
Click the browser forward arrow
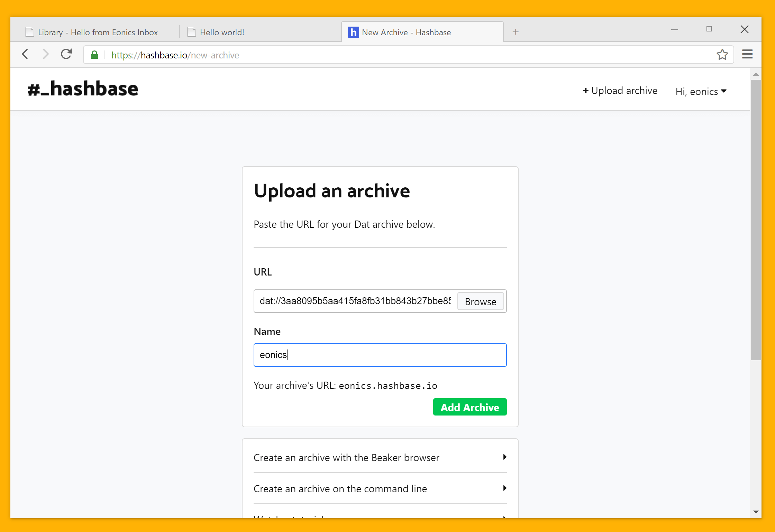tap(45, 54)
